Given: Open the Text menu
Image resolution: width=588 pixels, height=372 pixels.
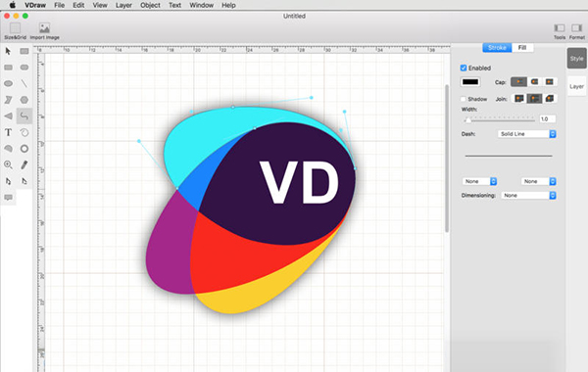Looking at the screenshot, I should coord(174,5).
